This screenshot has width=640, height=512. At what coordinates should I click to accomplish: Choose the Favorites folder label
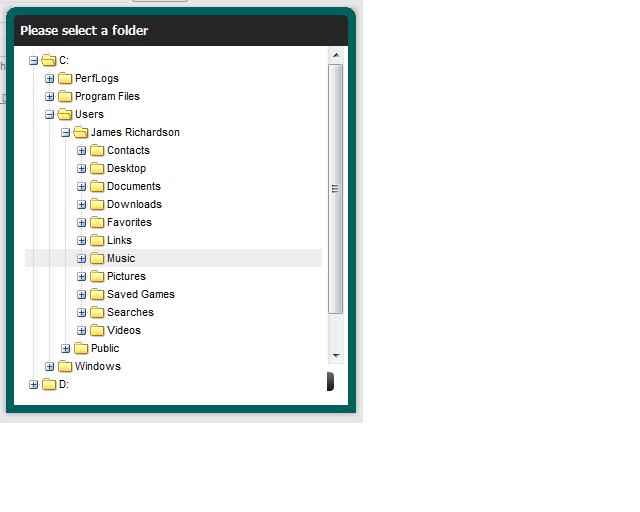[129, 222]
